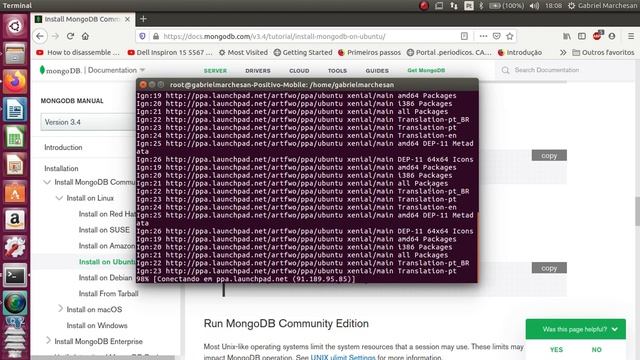The height and width of the screenshot is (360, 640).
Task: Open Portal periodicos bookmark
Action: pos(449,52)
